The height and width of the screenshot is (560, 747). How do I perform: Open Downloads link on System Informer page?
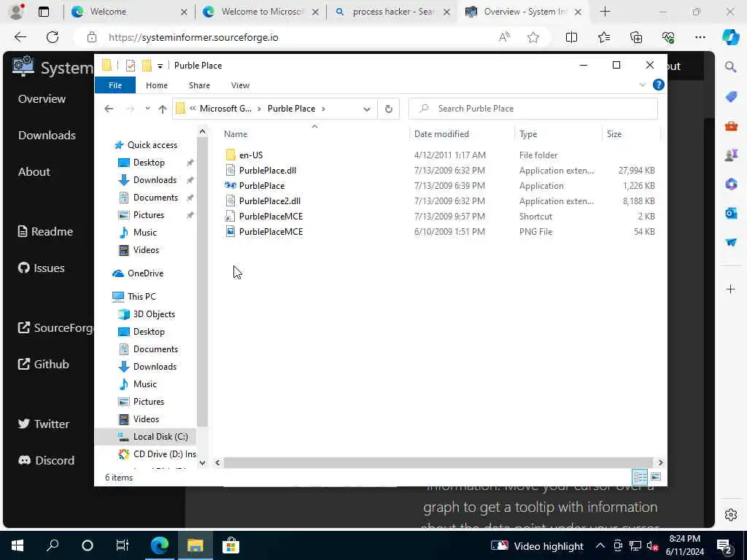coord(47,135)
